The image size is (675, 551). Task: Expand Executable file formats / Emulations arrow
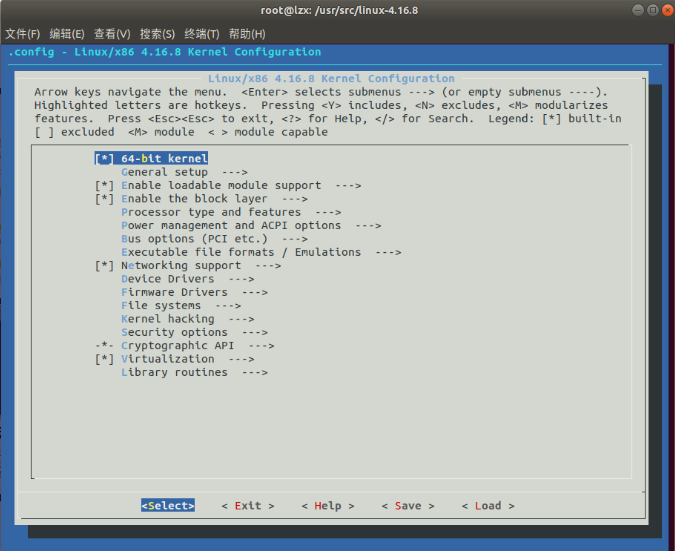[388, 252]
